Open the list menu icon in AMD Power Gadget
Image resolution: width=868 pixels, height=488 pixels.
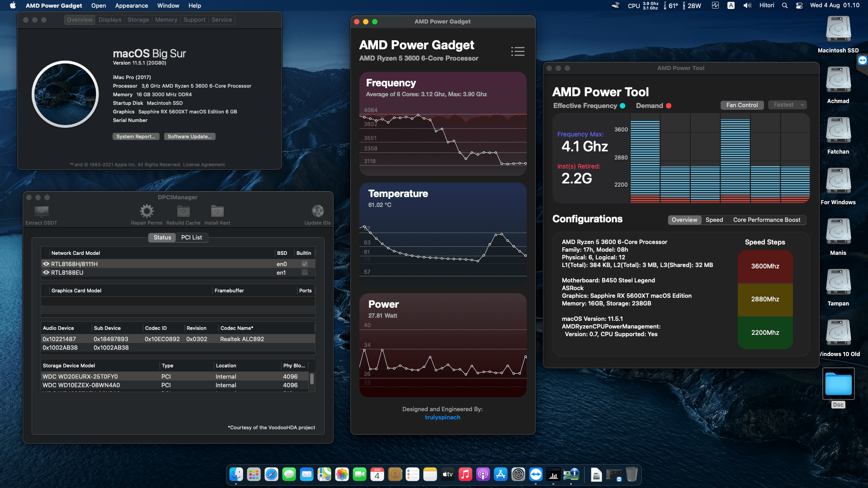click(518, 52)
